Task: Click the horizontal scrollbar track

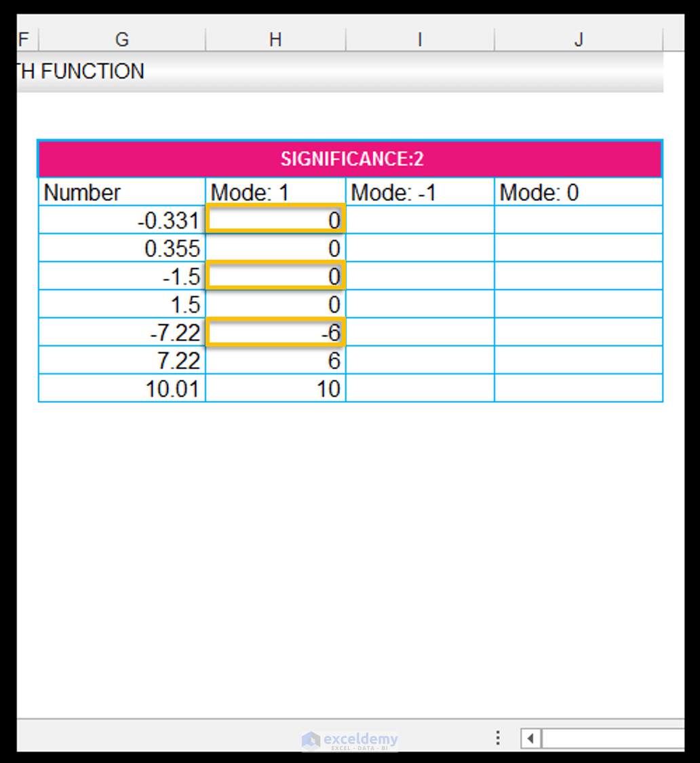Action: (x=610, y=739)
